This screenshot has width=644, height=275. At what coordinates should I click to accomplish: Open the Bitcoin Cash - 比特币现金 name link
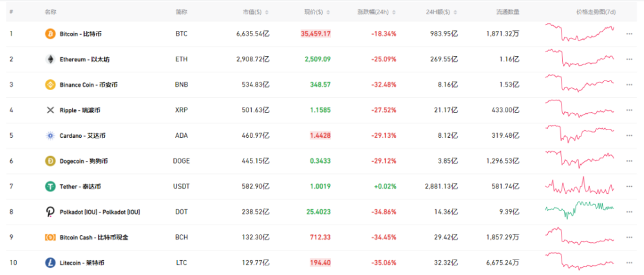point(94,238)
